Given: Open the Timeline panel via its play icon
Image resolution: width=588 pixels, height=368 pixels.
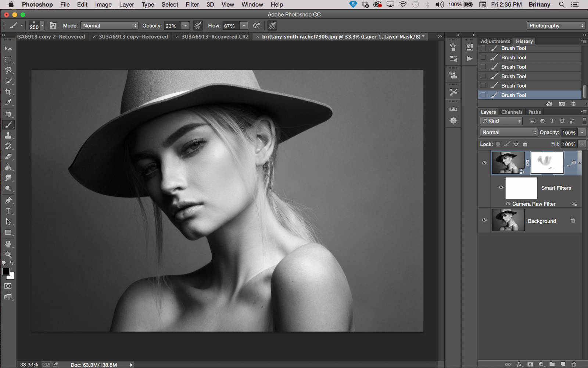Looking at the screenshot, I should (x=469, y=58).
